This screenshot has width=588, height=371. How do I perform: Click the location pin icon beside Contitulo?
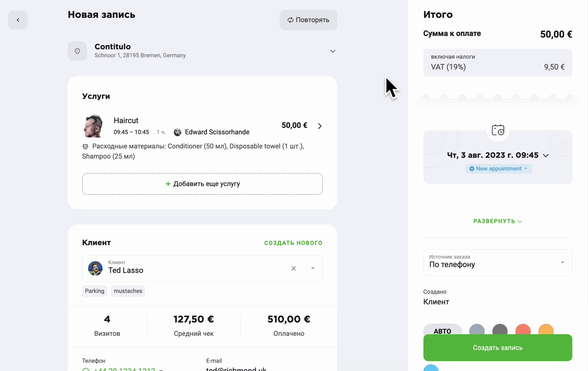[77, 51]
